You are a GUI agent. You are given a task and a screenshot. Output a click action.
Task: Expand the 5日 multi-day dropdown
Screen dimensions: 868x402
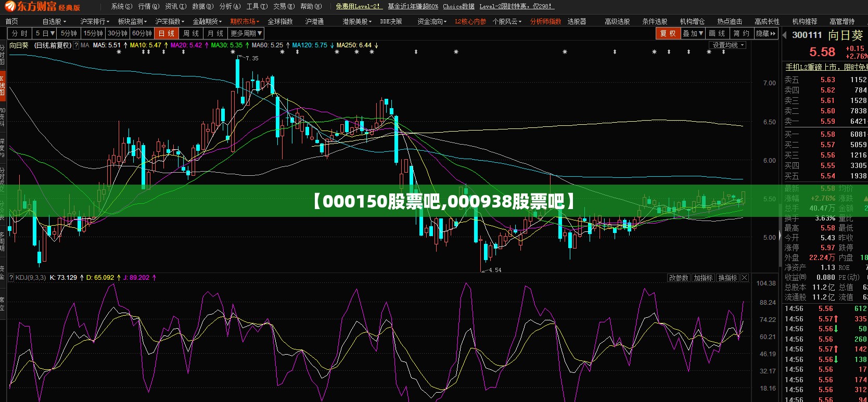(x=45, y=33)
